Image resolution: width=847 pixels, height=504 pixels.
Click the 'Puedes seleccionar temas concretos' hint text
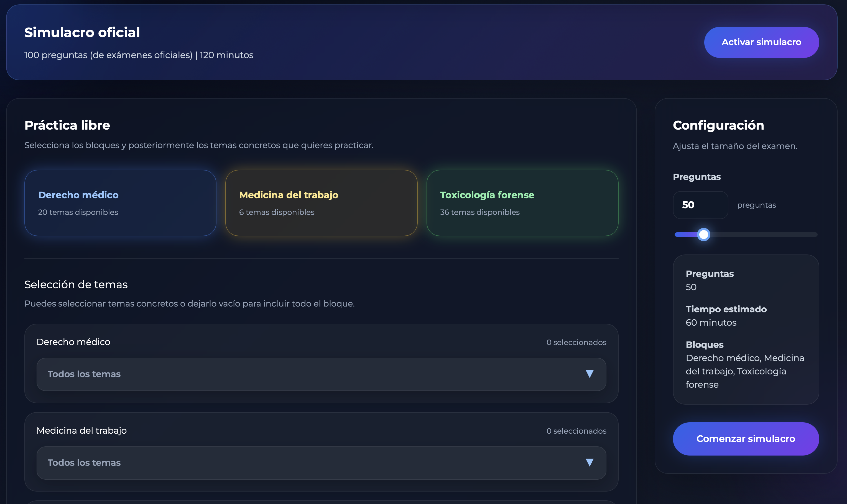point(190,304)
